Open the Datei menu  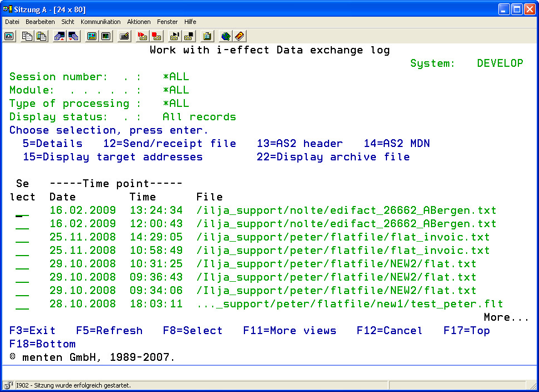(x=12, y=22)
